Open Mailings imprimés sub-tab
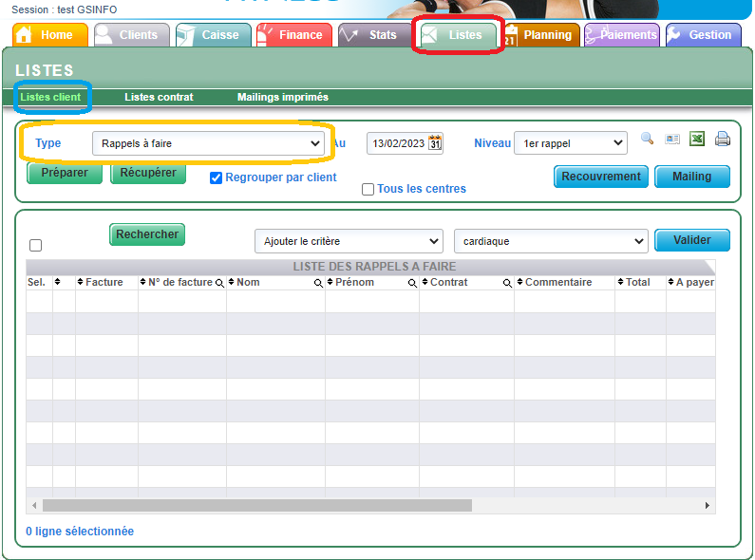The image size is (755, 560). pos(283,97)
